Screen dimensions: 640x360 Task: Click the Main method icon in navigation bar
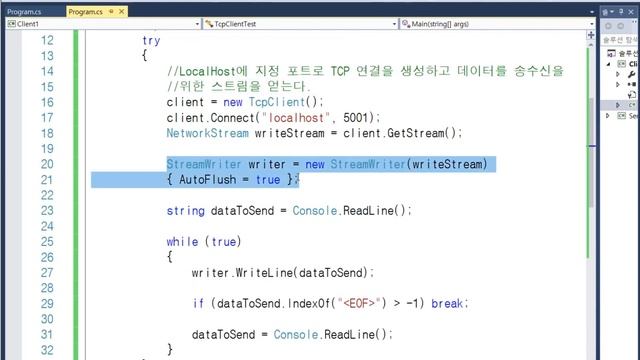click(406, 24)
